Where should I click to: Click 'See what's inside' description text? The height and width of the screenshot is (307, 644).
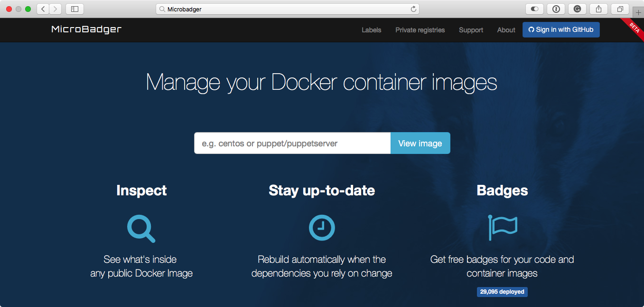point(140,259)
